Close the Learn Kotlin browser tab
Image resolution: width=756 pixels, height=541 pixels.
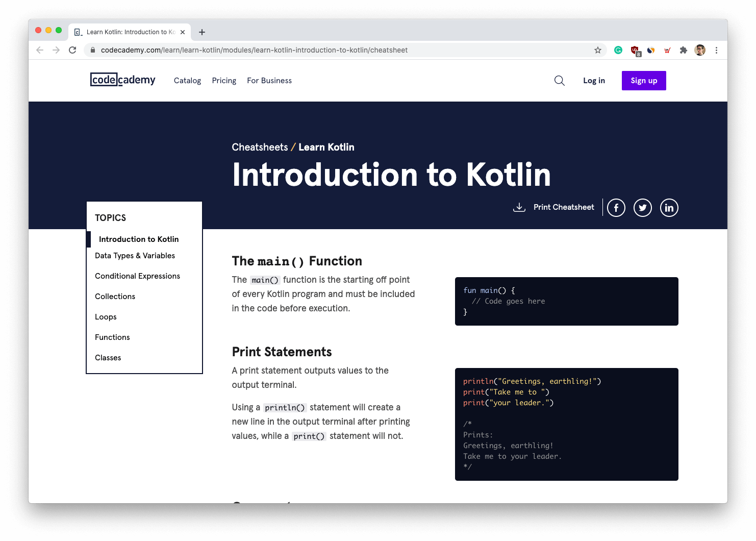click(x=183, y=32)
